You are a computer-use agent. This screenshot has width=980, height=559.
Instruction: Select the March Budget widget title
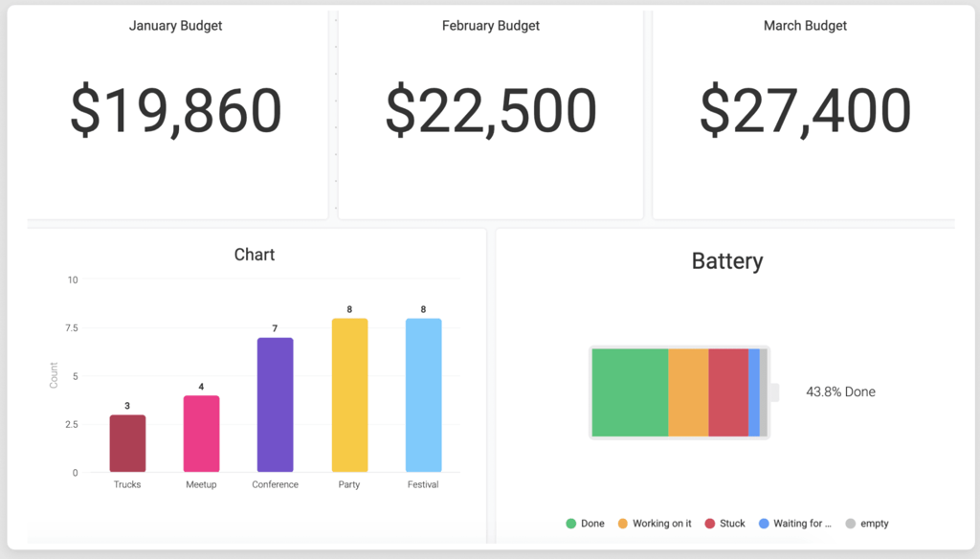tap(805, 26)
